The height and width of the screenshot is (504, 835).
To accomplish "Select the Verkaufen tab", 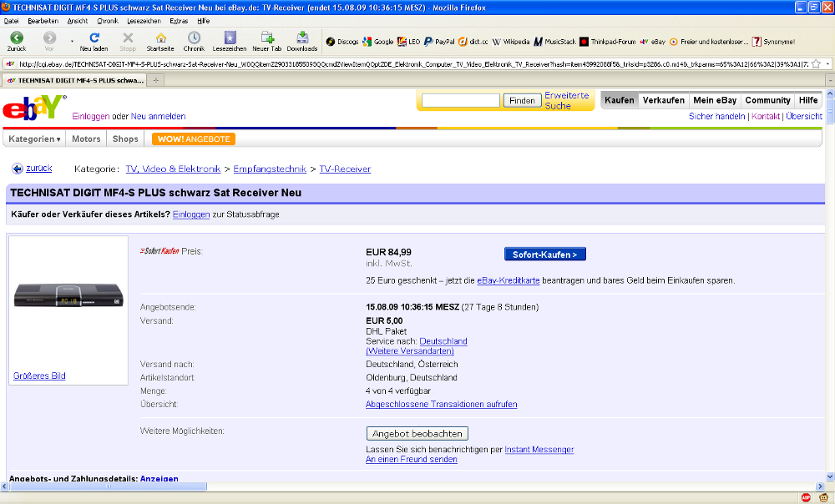I will (x=664, y=100).
